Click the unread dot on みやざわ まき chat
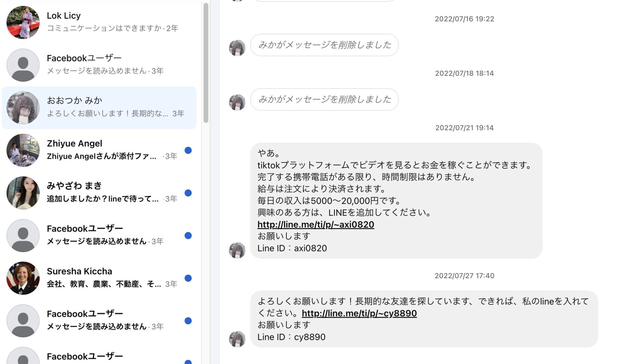Screen dimensions: 626x364 [188, 193]
